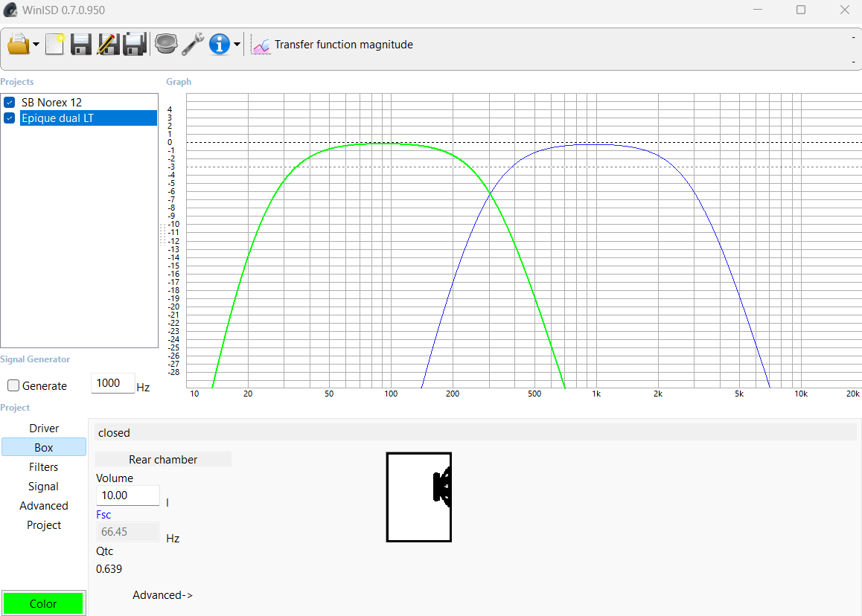Screen dimensions: 862x616
Task: Click the Save As pencil-disk icon
Action: 108,44
